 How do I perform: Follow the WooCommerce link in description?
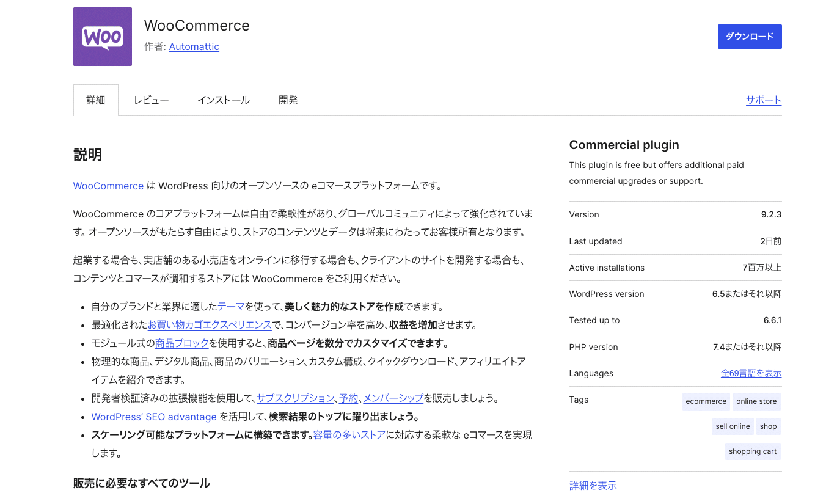click(x=108, y=186)
